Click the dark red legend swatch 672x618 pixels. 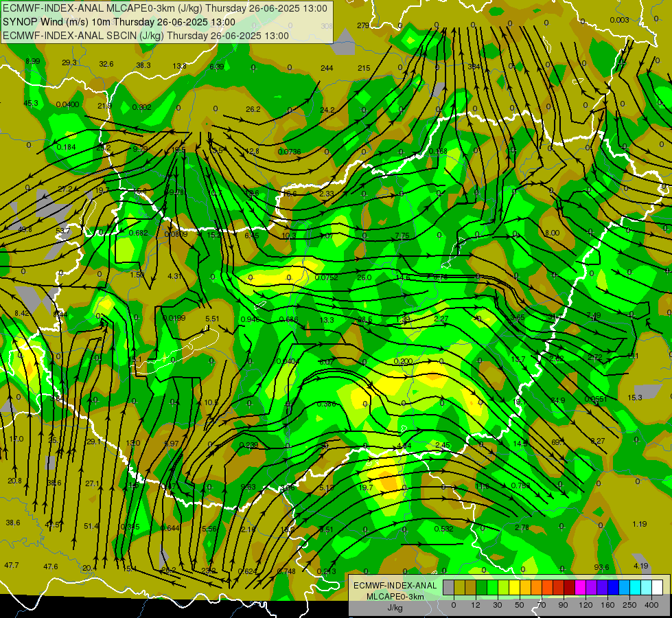(570, 587)
